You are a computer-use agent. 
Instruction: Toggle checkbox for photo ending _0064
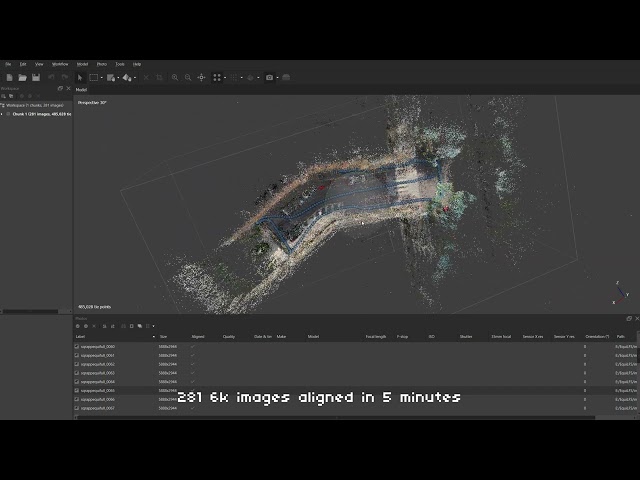pos(77,382)
